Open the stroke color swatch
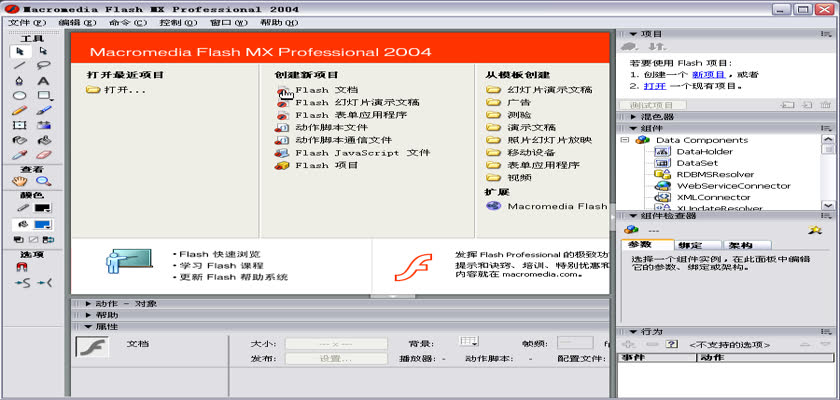 tap(43, 208)
